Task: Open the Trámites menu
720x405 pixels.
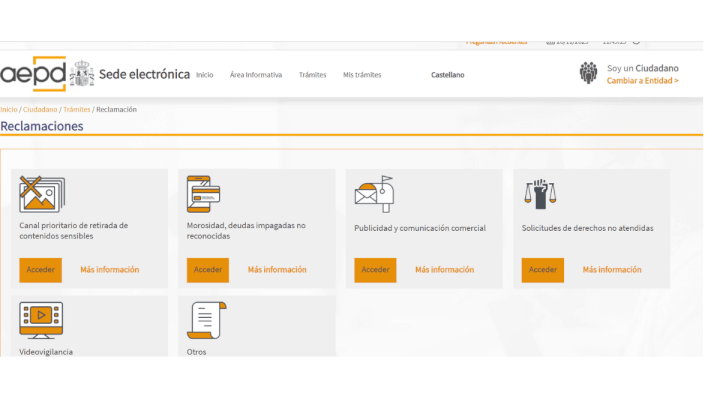Action: [312, 75]
